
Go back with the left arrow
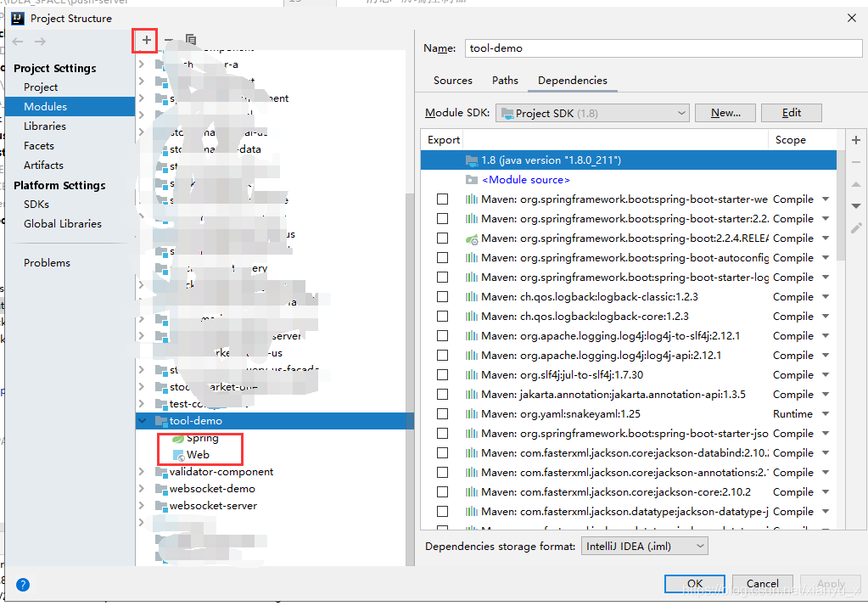(x=18, y=42)
